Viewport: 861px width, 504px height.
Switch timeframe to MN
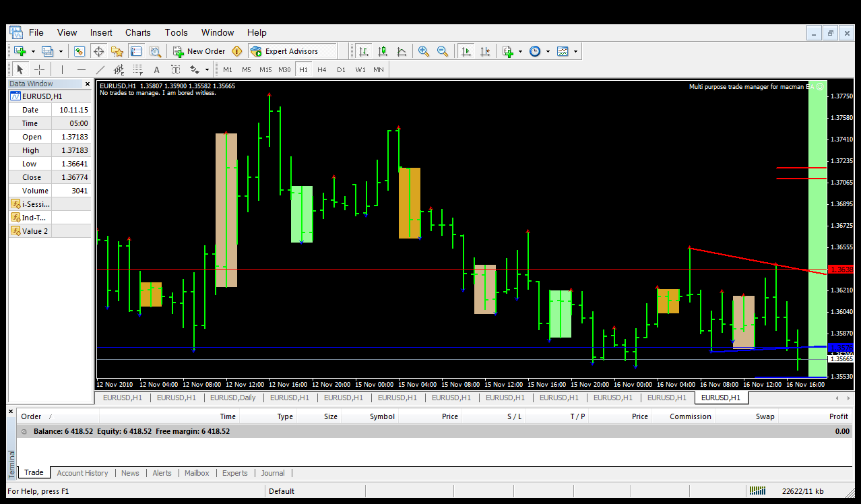[x=379, y=69]
